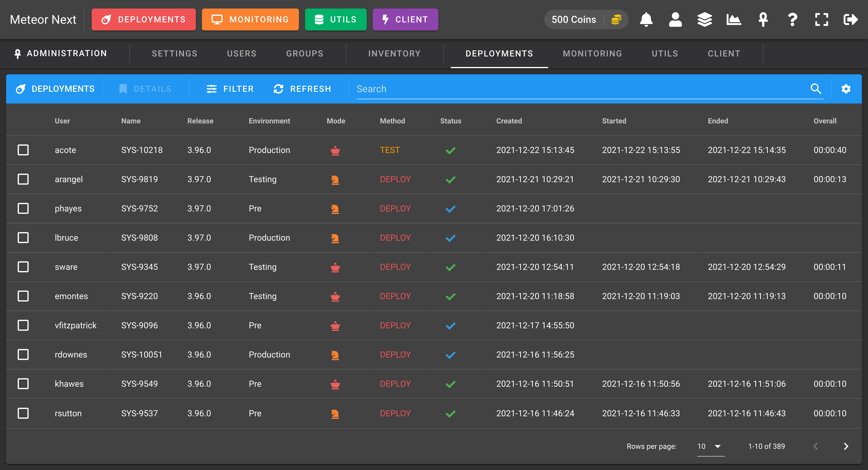The height and width of the screenshot is (470, 868).
Task: Click the coins stack icon
Action: pyautogui.click(x=616, y=19)
